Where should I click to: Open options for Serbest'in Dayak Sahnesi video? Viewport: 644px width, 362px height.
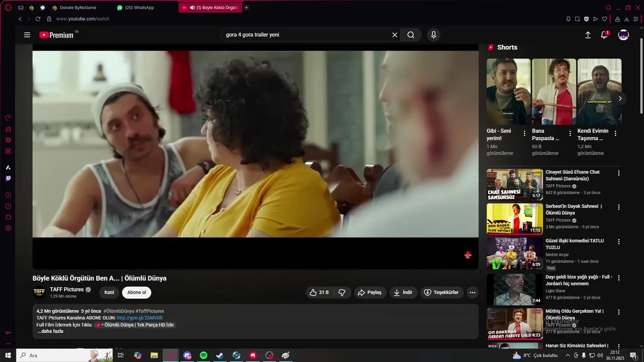[x=619, y=207]
